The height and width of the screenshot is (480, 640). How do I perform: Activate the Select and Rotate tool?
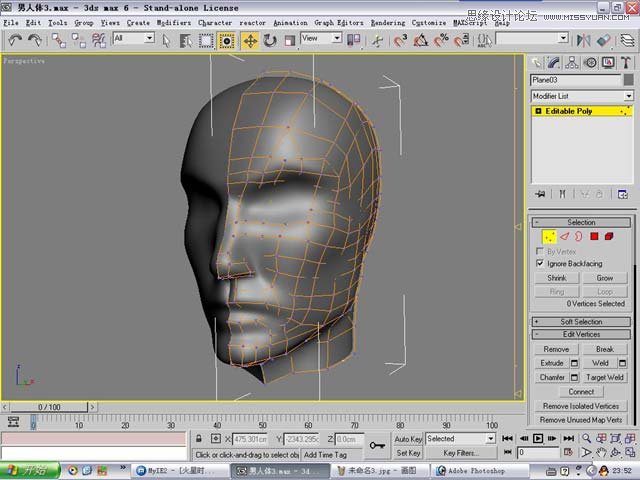(x=270, y=40)
